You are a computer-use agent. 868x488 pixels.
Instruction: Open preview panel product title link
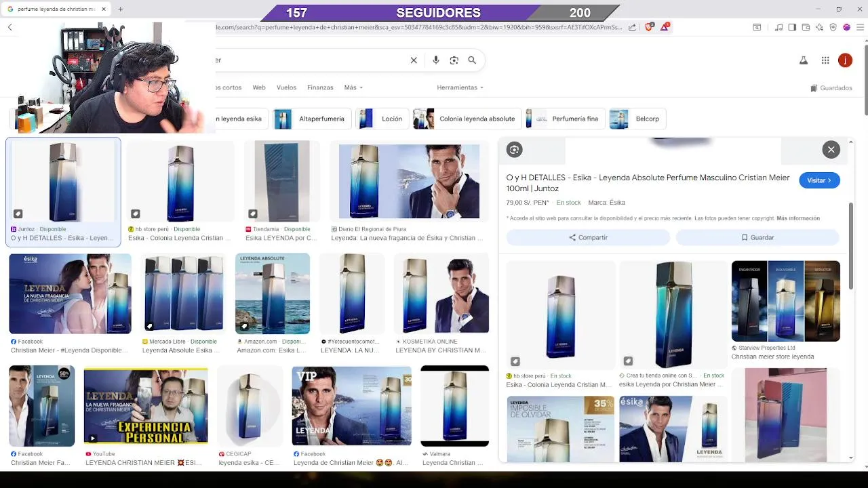coord(648,183)
